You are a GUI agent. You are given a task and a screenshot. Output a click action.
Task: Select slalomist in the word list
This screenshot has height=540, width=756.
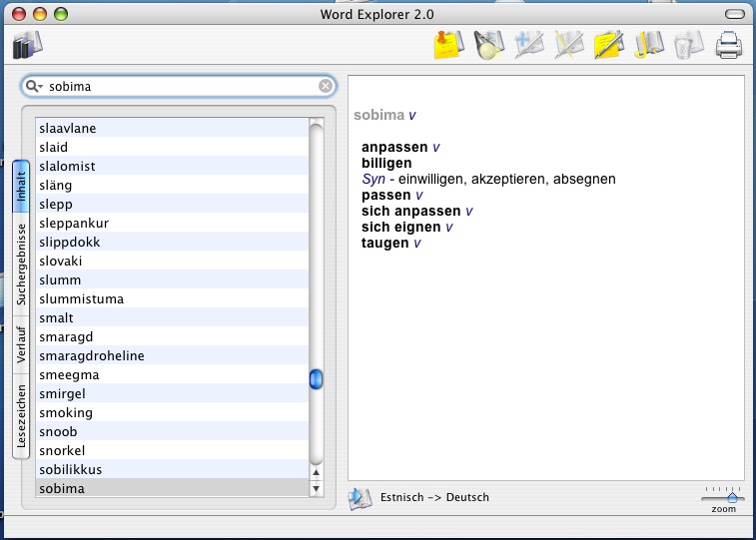point(172,166)
